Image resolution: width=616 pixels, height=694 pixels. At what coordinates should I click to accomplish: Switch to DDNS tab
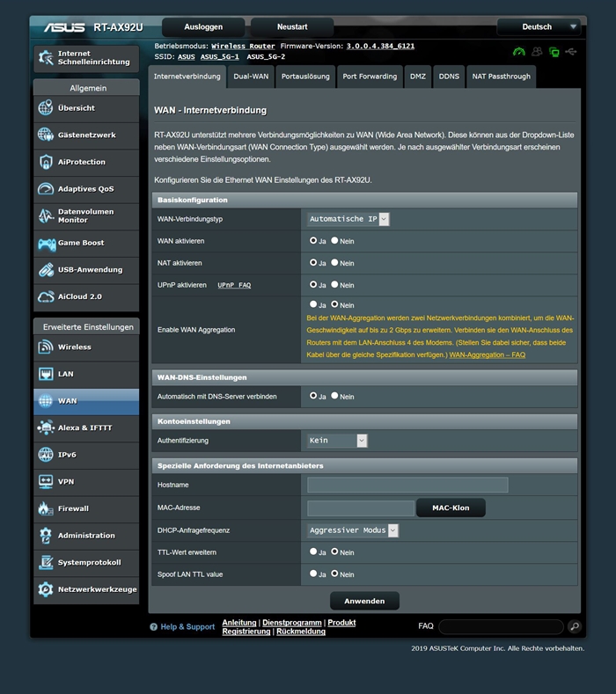click(x=449, y=77)
